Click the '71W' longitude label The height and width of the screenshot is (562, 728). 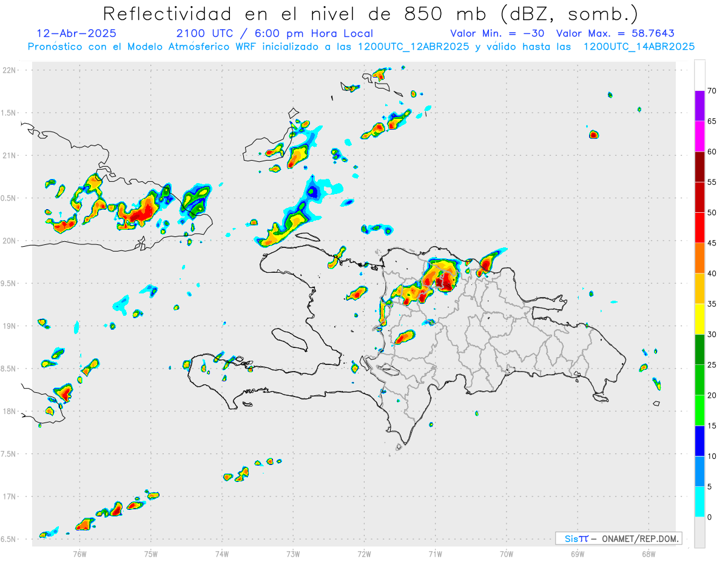pyautogui.click(x=435, y=554)
